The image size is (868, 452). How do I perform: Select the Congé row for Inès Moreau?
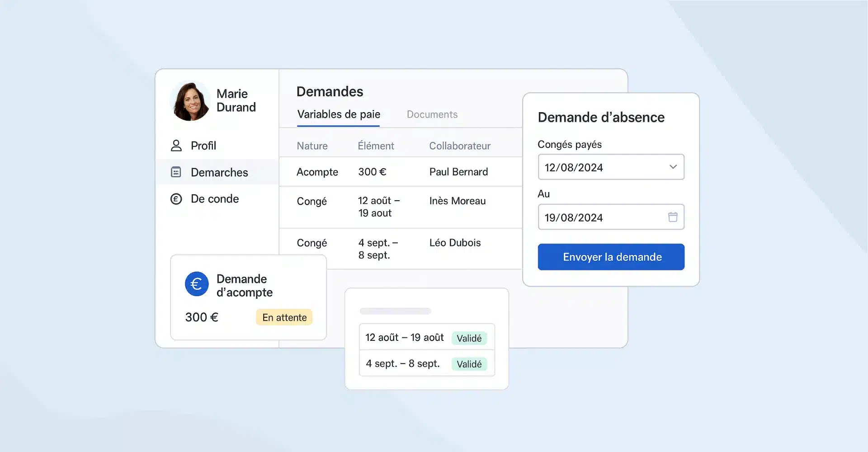pos(400,207)
